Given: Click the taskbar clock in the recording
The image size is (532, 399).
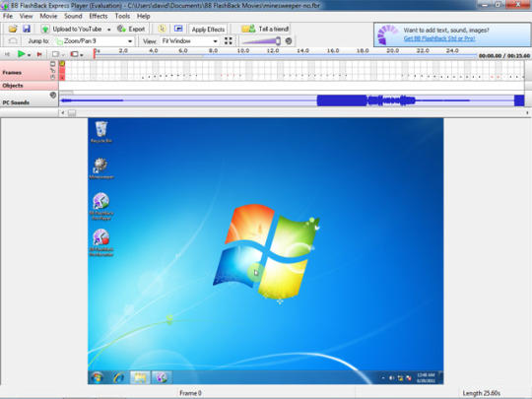Looking at the screenshot, I should point(426,377).
